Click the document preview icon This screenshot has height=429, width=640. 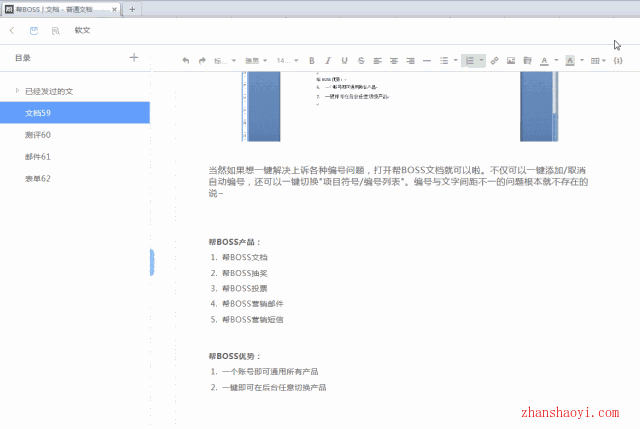(56, 31)
